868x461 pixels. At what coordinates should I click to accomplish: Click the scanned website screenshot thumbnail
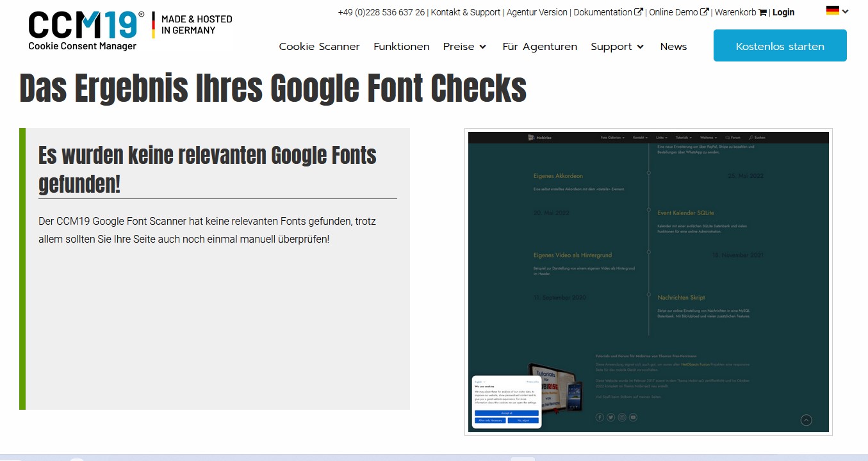coord(648,282)
